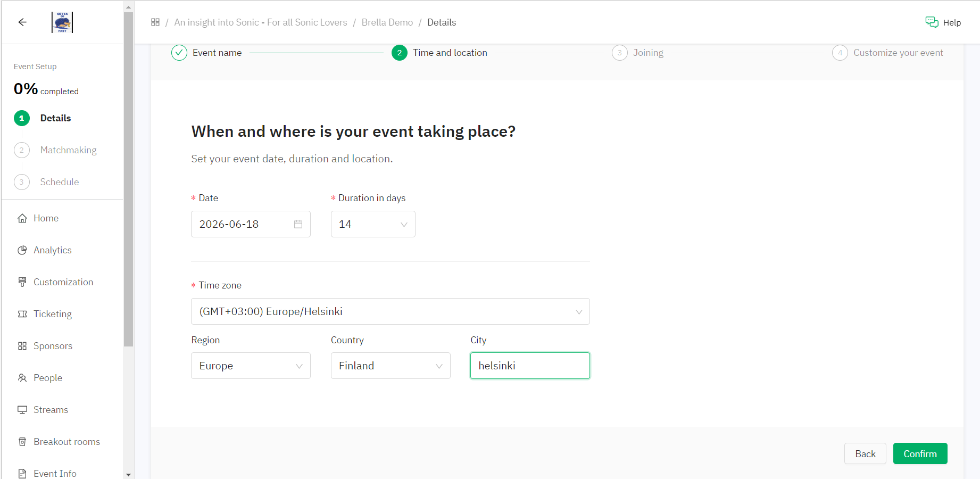The width and height of the screenshot is (980, 479).
Task: Open calendar icon in Date field
Action: point(298,224)
